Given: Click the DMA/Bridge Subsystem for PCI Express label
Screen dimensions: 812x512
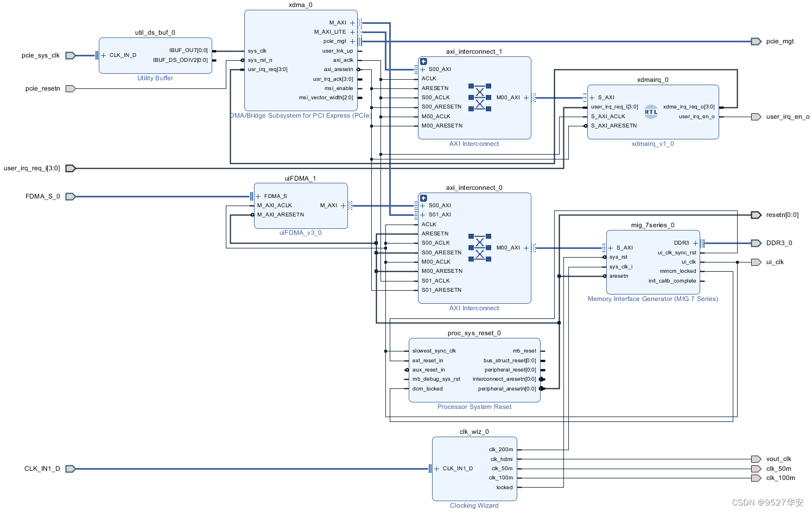Looking at the screenshot, I should 301,116.
